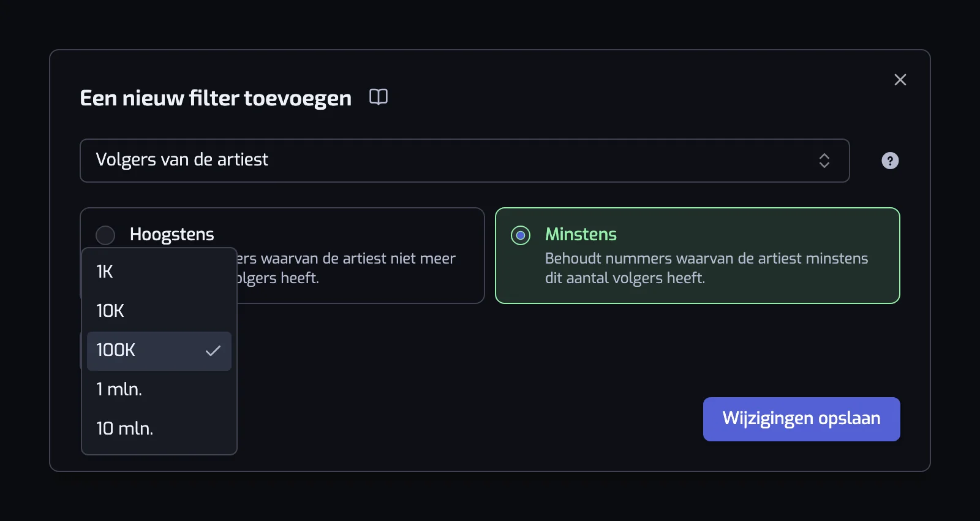This screenshot has height=521, width=980.
Task: Click the Hoogstens label text
Action: (x=171, y=234)
